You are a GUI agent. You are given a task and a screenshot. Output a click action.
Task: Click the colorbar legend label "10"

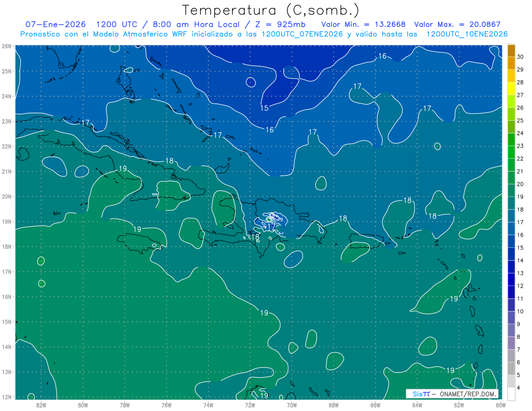(x=520, y=312)
